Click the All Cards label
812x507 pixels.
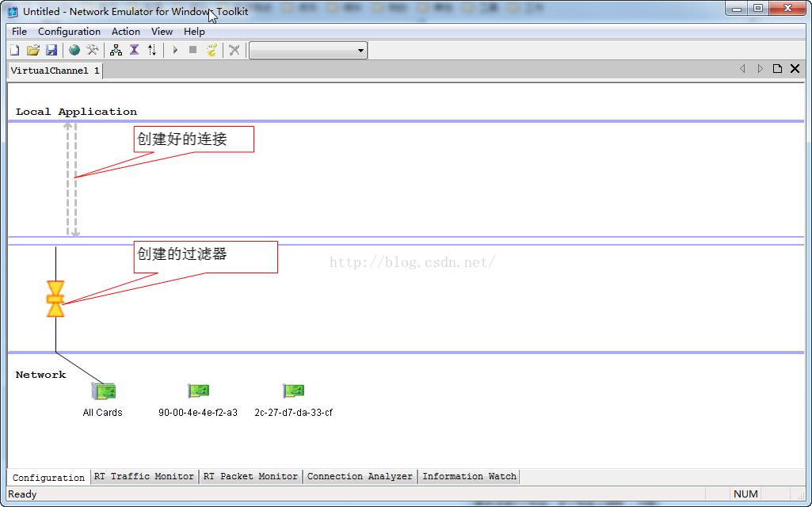pos(102,413)
